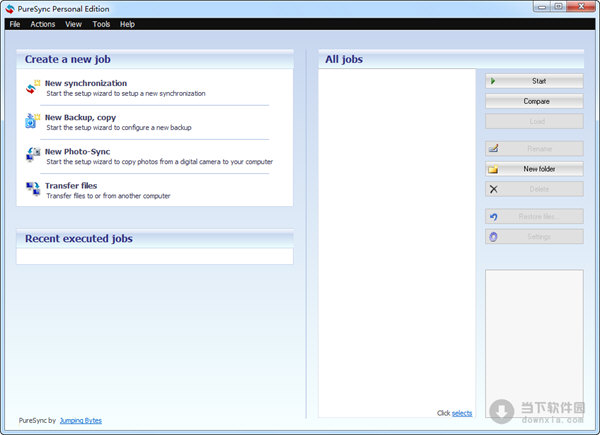Open the File menu
Viewport: 600px width, 435px height.
pos(15,24)
